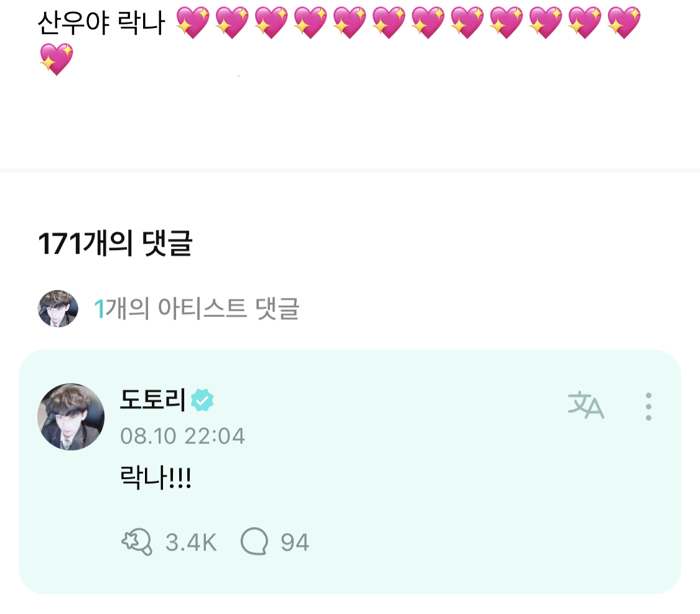Translate the 도토리 comment
The image size is (700, 614).
pyautogui.click(x=586, y=406)
